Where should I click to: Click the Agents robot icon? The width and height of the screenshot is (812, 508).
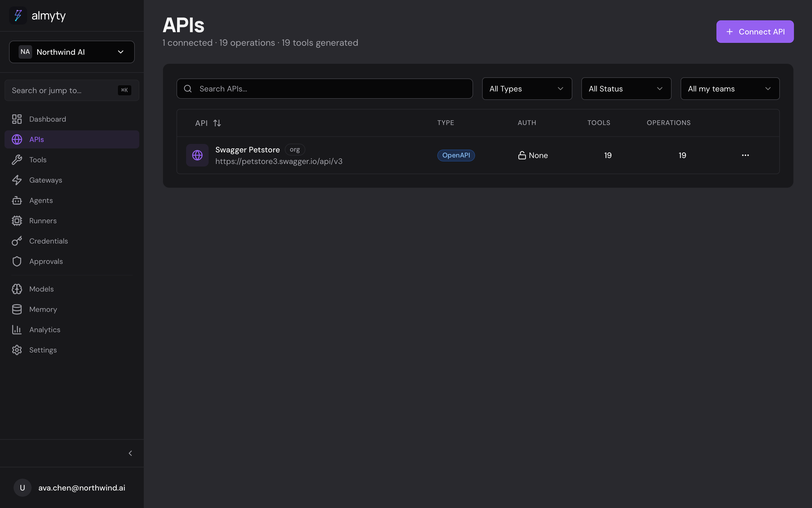coord(17,200)
